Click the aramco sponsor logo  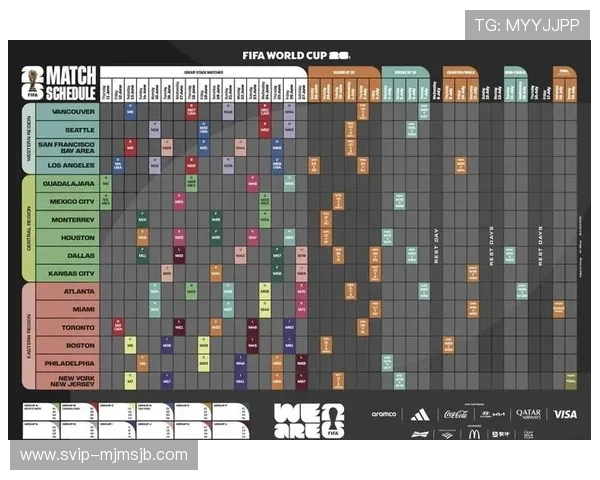pyautogui.click(x=384, y=414)
